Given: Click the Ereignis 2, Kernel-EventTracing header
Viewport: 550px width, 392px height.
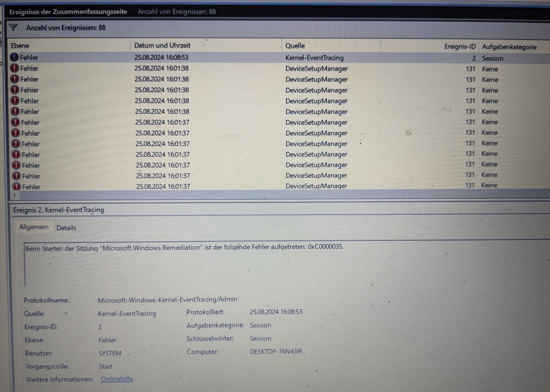Looking at the screenshot, I should (x=59, y=210).
